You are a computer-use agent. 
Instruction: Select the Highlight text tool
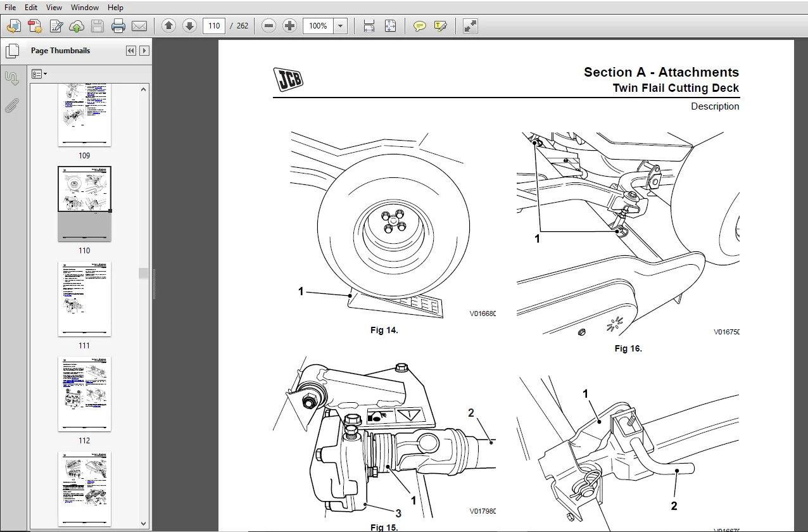pyautogui.click(x=441, y=26)
